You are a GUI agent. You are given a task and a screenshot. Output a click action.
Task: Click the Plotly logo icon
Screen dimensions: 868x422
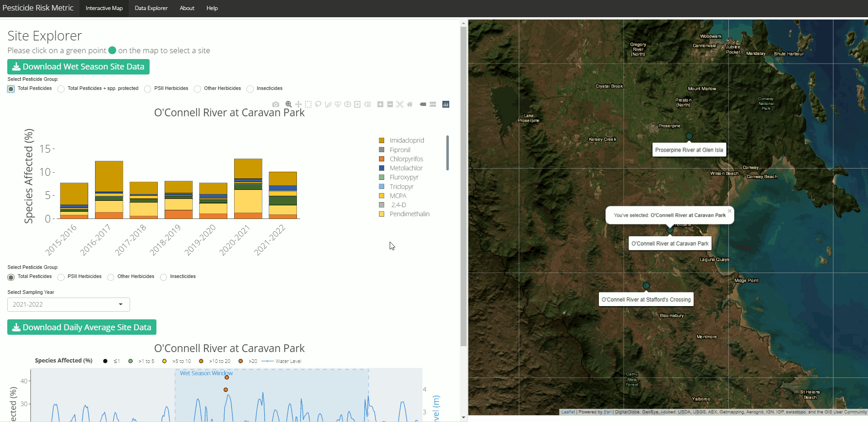[446, 104]
